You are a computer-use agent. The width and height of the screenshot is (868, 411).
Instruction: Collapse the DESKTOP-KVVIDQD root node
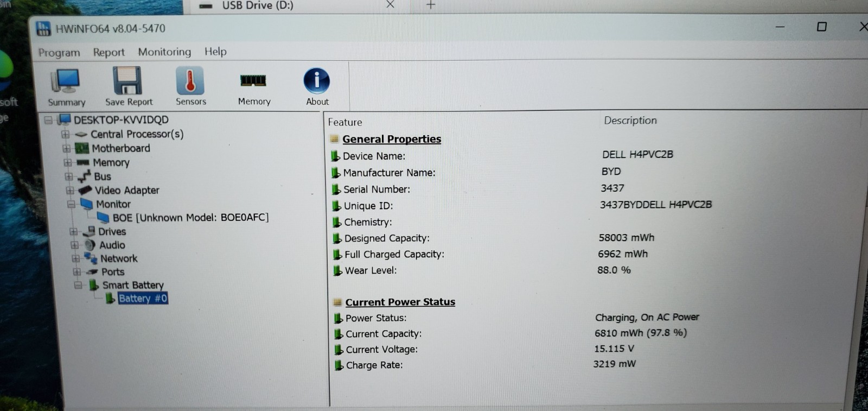point(48,120)
